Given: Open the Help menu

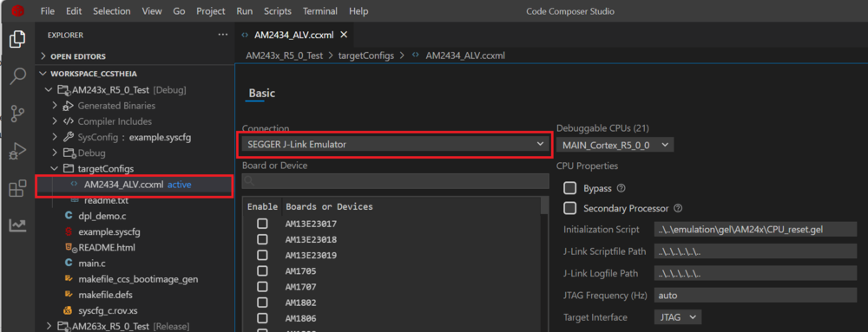Looking at the screenshot, I should [x=358, y=11].
